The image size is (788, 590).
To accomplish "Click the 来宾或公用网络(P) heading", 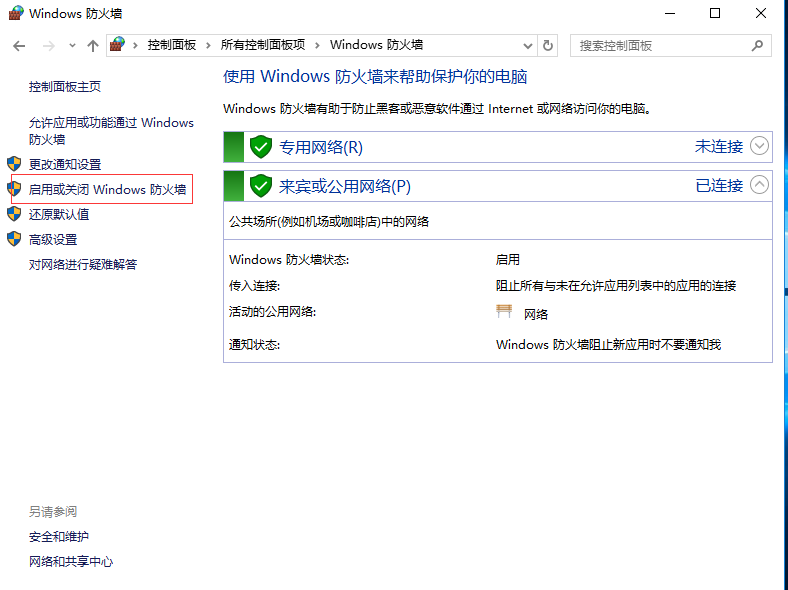I will point(345,186).
